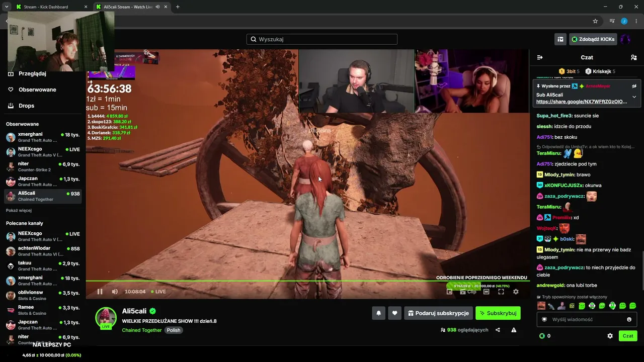Click the Chained Together category link
This screenshot has height=362, width=644.
click(142, 330)
